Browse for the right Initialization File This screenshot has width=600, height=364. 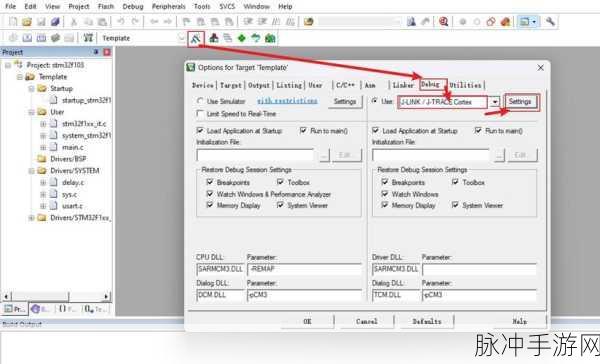[x=499, y=155]
